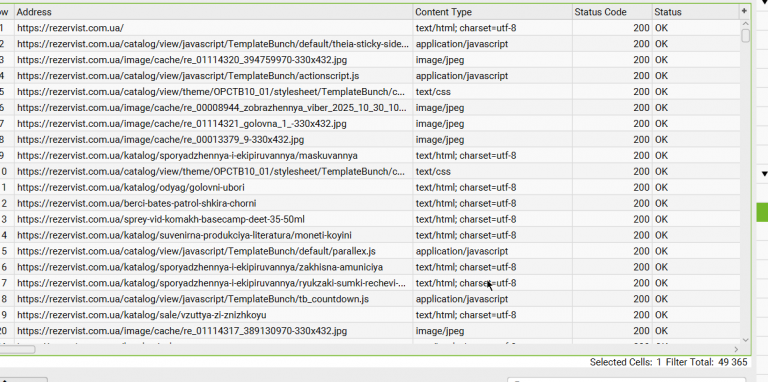768x382 pixels.
Task: Select the re_00013379_9-330x432.jpg address
Action: [214, 140]
